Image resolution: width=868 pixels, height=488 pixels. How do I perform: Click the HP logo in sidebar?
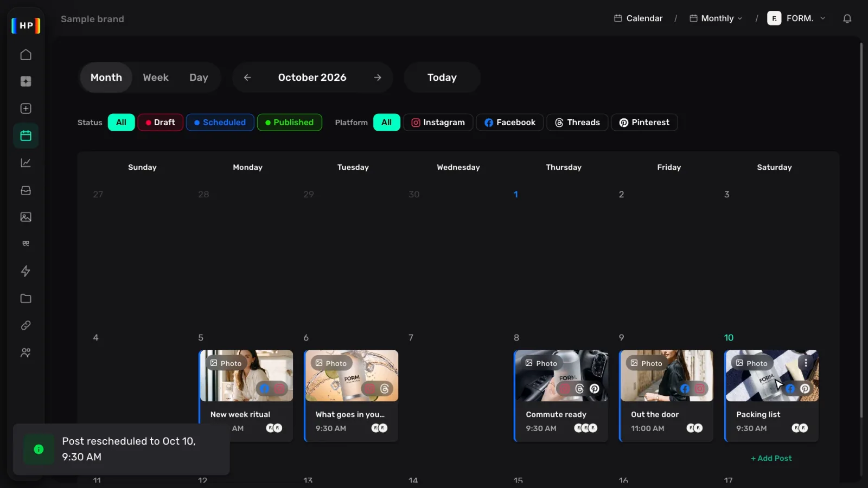tap(26, 25)
